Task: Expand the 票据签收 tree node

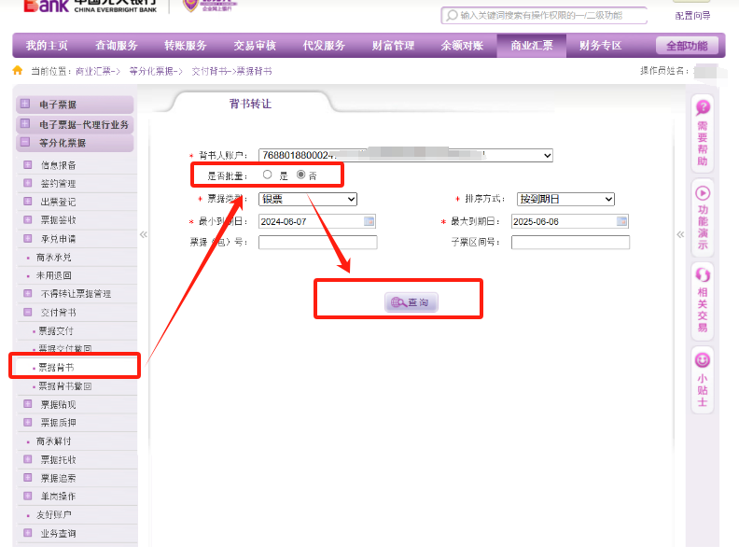Action: pyautogui.click(x=27, y=219)
